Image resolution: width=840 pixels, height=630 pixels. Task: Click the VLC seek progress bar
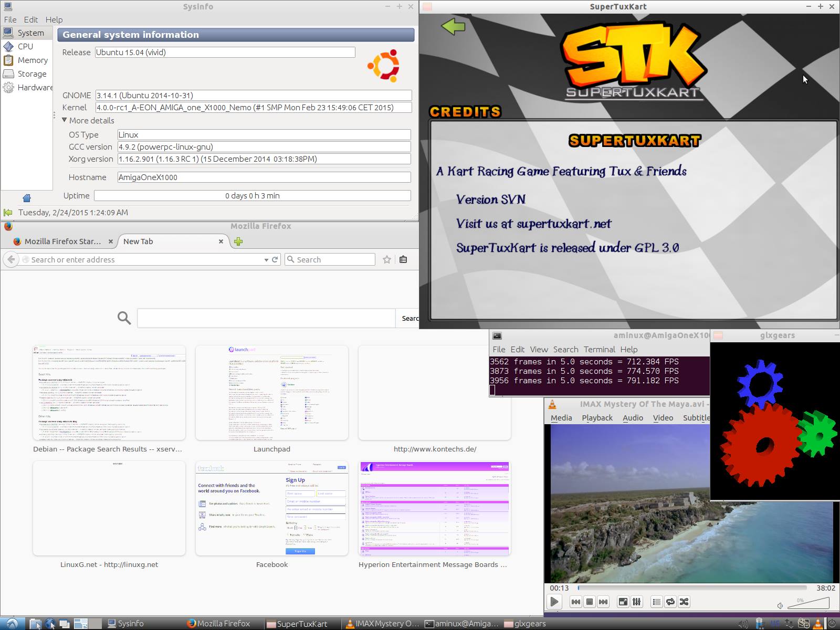click(692, 587)
